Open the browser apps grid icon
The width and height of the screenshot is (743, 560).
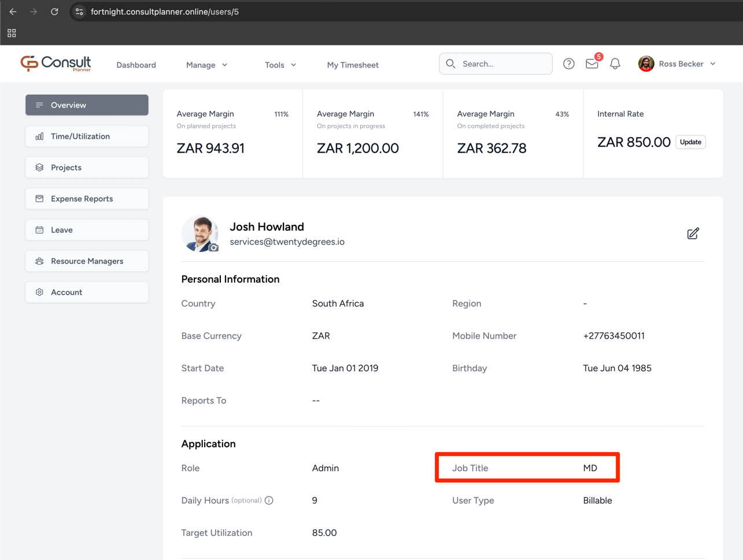[x=12, y=34]
